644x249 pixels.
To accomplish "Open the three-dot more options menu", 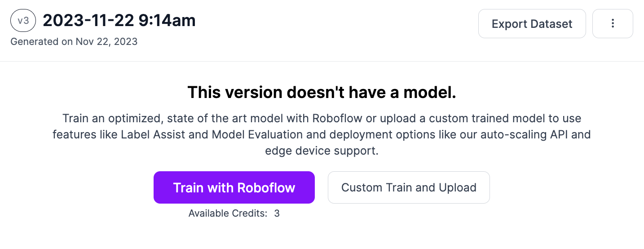I will (x=613, y=24).
